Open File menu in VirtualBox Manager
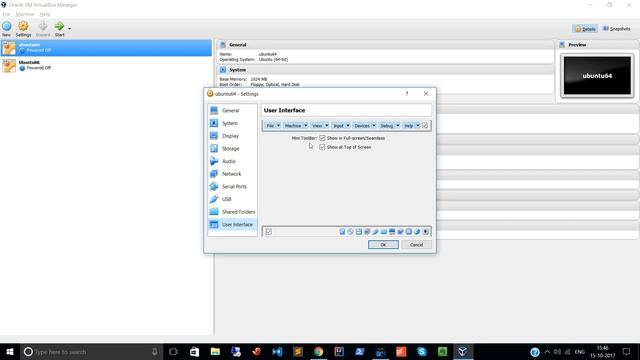 click(x=6, y=14)
